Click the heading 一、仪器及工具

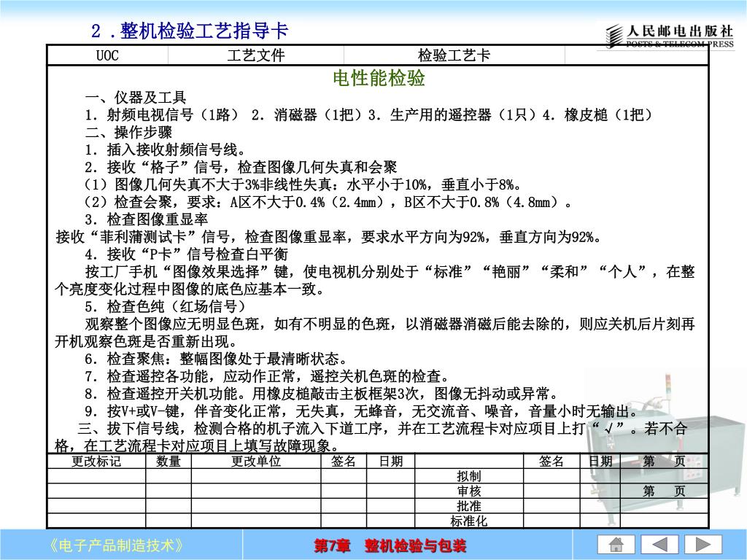pos(136,98)
